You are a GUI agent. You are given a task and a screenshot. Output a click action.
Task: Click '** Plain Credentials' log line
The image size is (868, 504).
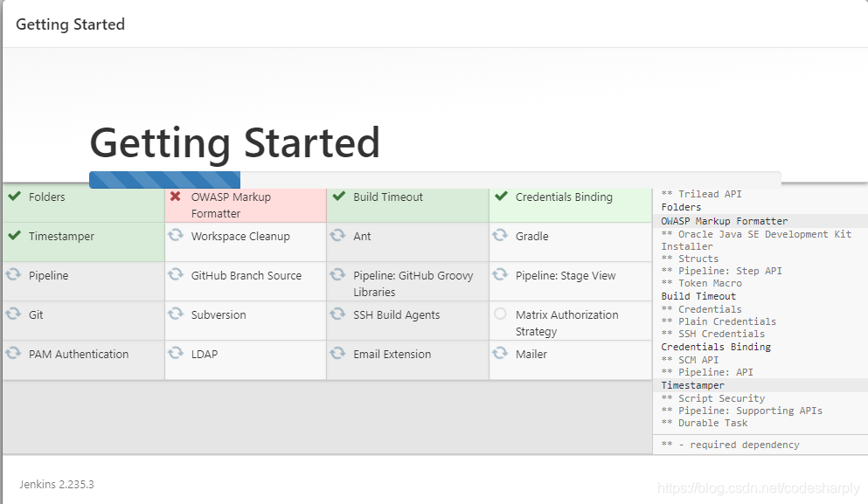(719, 321)
